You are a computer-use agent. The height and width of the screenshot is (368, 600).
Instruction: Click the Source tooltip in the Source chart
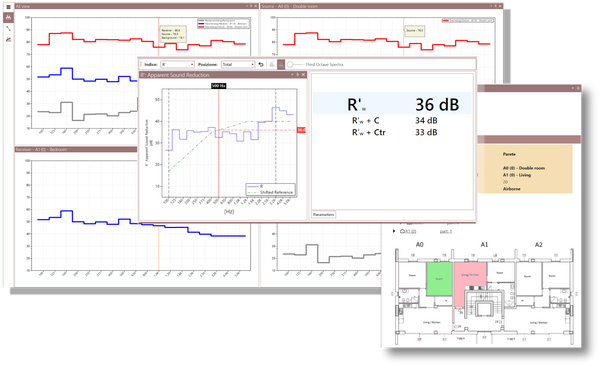click(414, 30)
